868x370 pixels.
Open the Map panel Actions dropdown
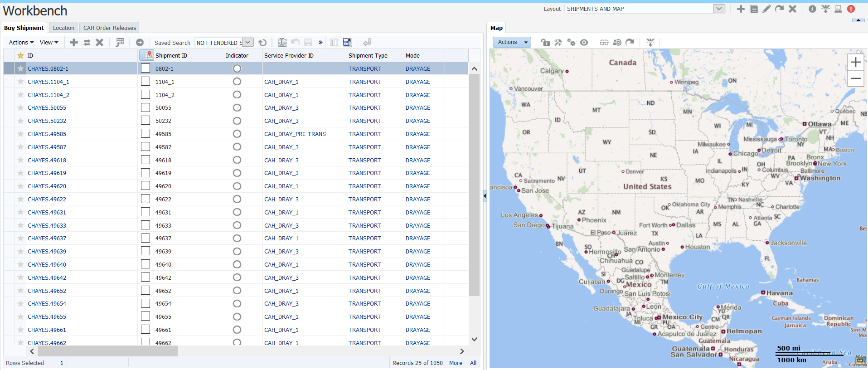click(511, 42)
